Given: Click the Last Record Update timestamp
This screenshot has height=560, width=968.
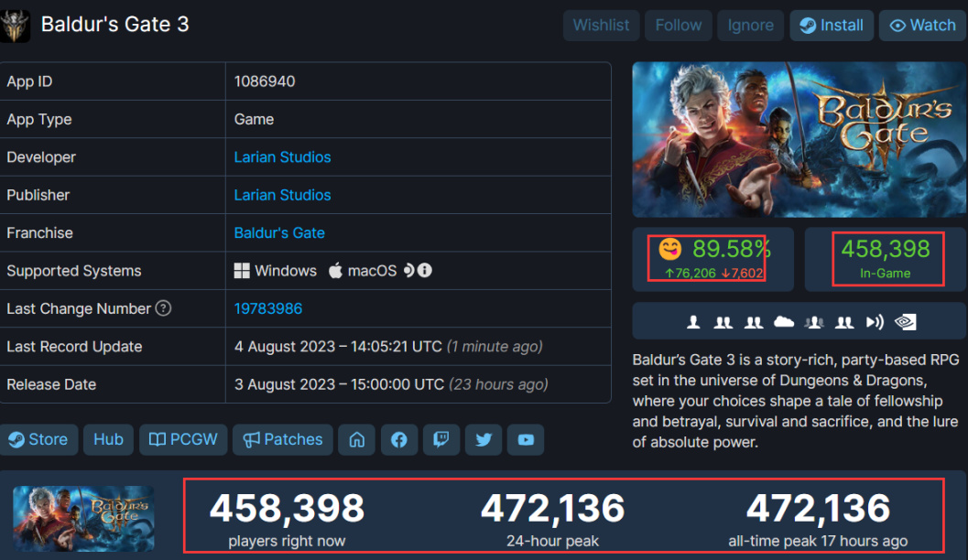Looking at the screenshot, I should (388, 347).
